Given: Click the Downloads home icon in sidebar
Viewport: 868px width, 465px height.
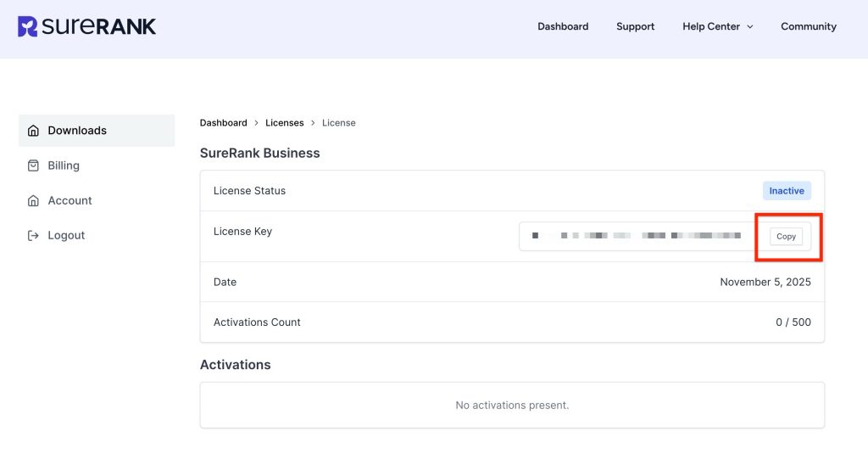Looking at the screenshot, I should (x=33, y=131).
